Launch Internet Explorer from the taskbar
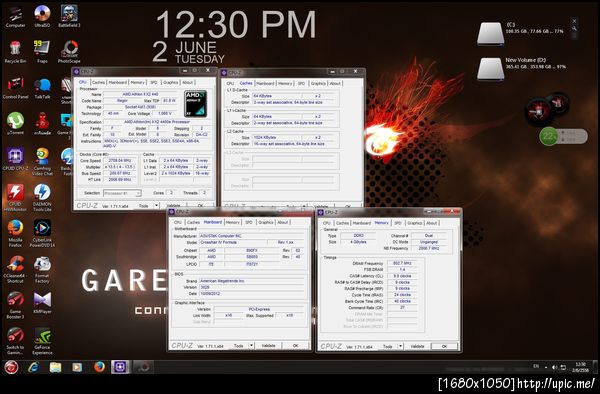This screenshot has width=600, height=394. pos(34,367)
